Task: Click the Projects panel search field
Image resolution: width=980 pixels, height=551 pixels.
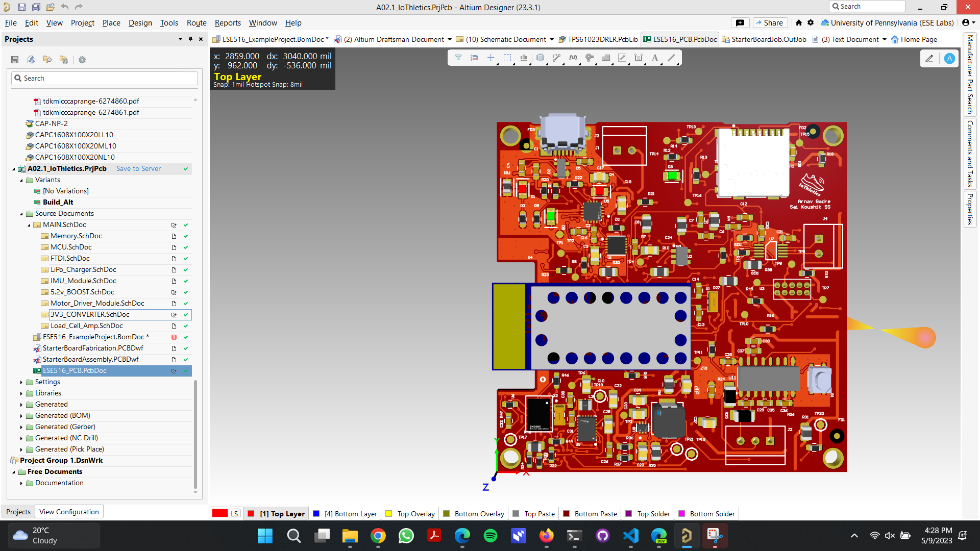Action: (x=105, y=78)
